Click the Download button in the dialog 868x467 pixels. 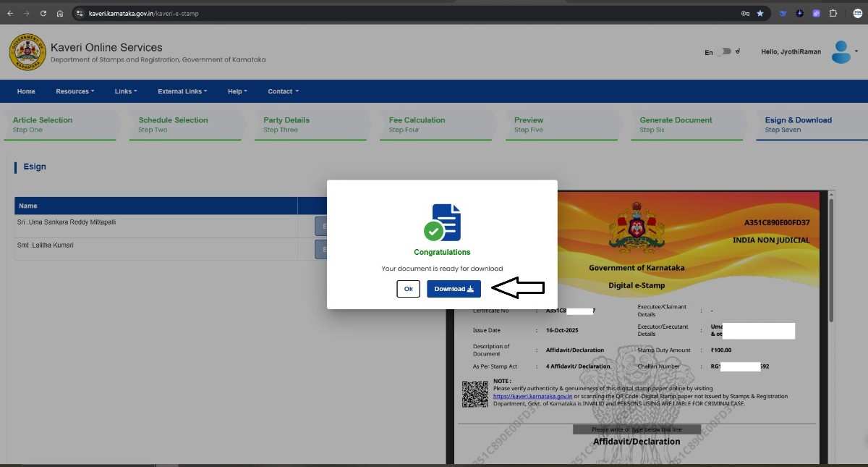click(454, 289)
